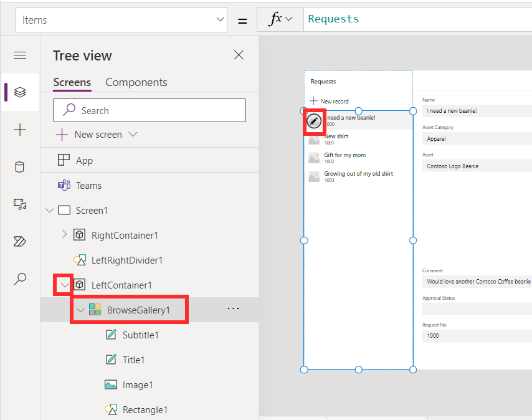Click New record in the Requests app
Image resolution: width=532 pixels, height=420 pixels.
[329, 101]
